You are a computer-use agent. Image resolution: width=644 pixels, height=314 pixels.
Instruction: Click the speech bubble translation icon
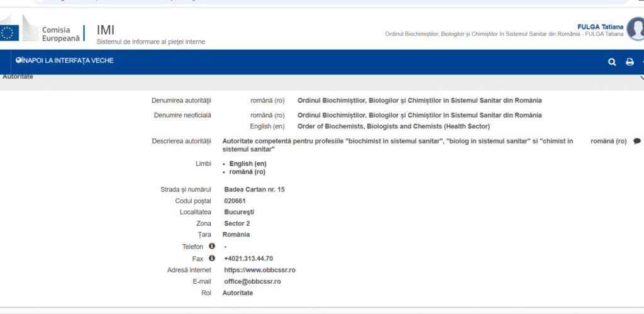(637, 141)
